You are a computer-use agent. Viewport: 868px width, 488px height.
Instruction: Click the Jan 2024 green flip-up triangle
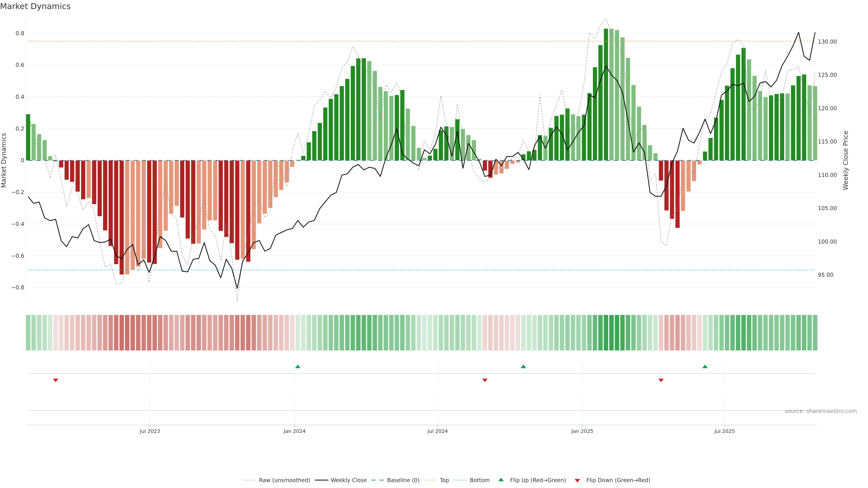coord(297,366)
